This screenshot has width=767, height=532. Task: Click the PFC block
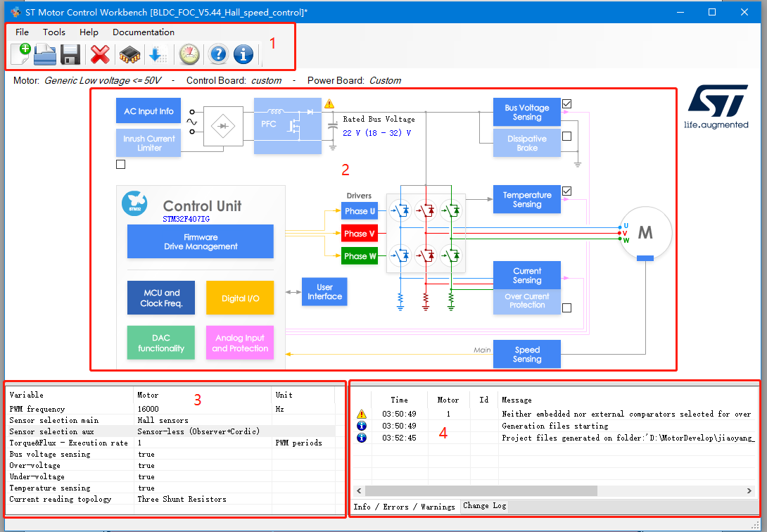coord(288,126)
